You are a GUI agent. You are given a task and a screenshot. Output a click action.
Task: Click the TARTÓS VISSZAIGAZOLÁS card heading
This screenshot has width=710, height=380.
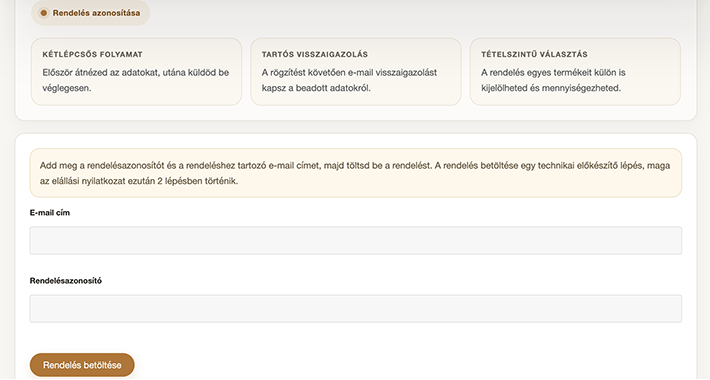click(x=315, y=54)
